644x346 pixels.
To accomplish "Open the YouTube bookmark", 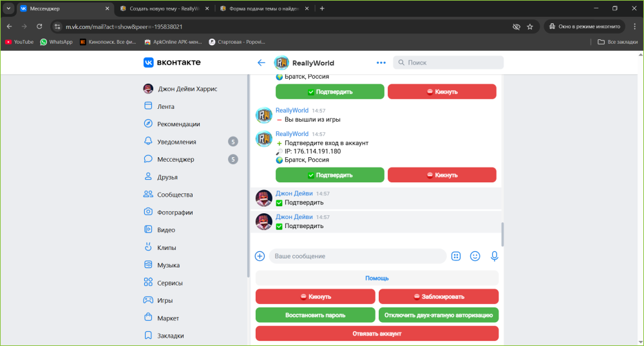I will tap(19, 42).
